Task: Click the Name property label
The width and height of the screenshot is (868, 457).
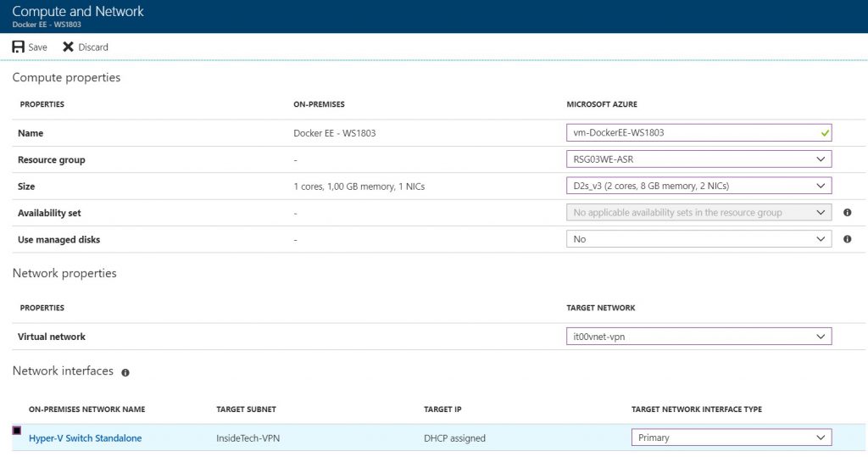Action: point(31,133)
